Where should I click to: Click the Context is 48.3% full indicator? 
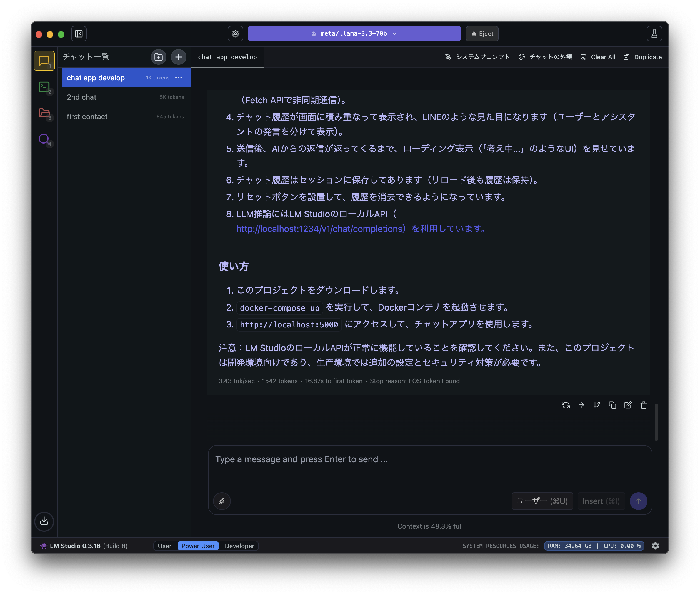(x=430, y=526)
